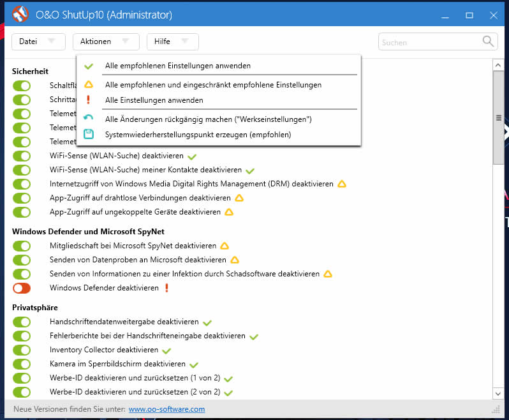Click the magnifier search icon
Image resolution: width=509 pixels, height=420 pixels.
[x=488, y=41]
